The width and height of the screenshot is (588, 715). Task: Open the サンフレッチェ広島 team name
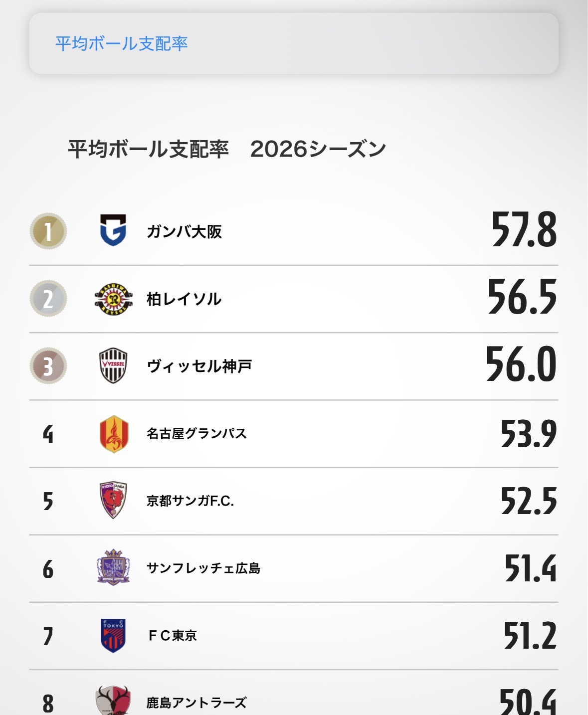(203, 568)
